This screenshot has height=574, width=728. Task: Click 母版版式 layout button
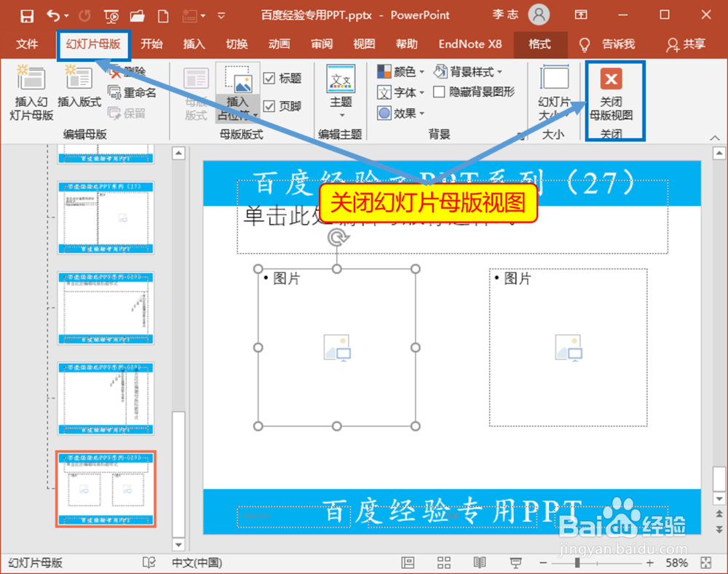[x=196, y=94]
